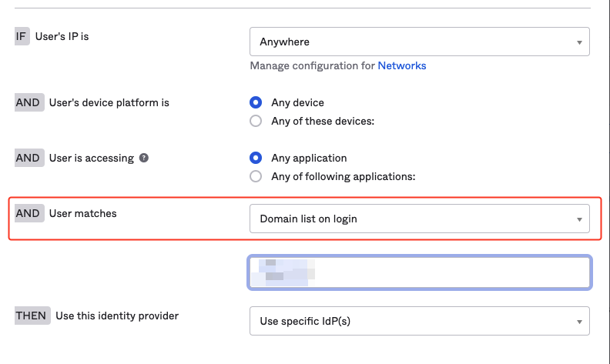Click the THEN action badge
This screenshot has width=610, height=364.
(x=32, y=316)
